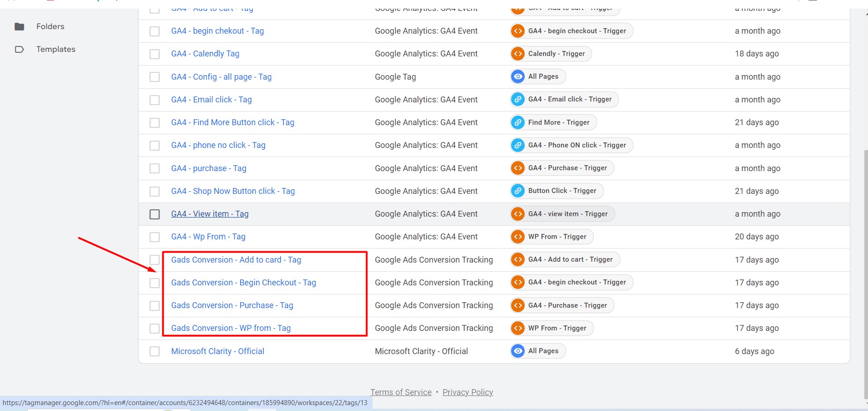Click 'Google Tag' type cell
The width and height of the screenshot is (868, 411).
click(395, 77)
